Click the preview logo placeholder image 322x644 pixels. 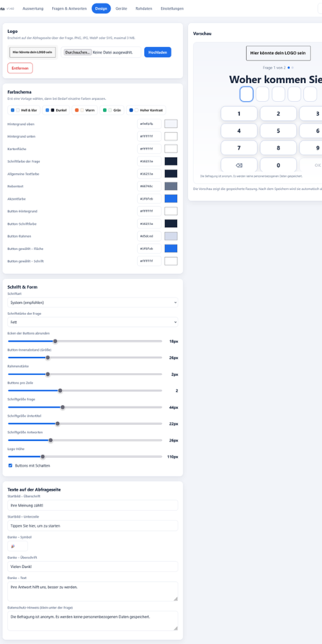point(278,53)
